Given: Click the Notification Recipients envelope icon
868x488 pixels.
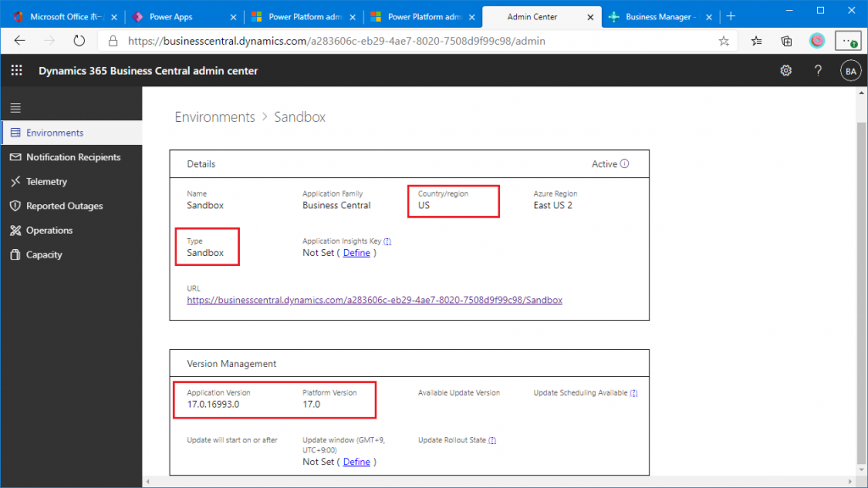Looking at the screenshot, I should click(x=15, y=157).
